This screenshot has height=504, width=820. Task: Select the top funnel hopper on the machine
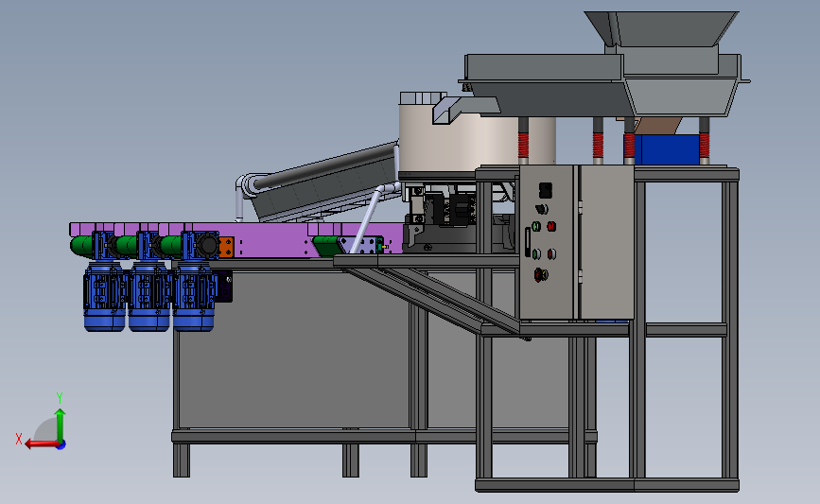[662, 28]
